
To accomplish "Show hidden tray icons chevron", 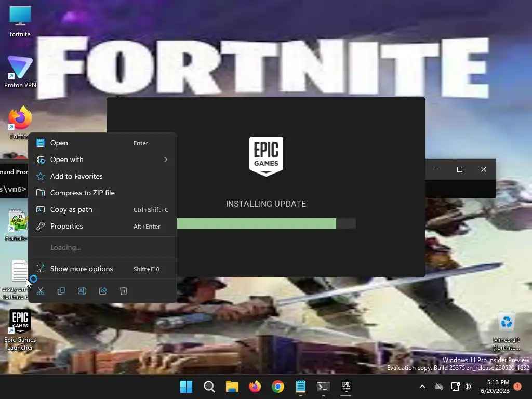I will [422, 387].
